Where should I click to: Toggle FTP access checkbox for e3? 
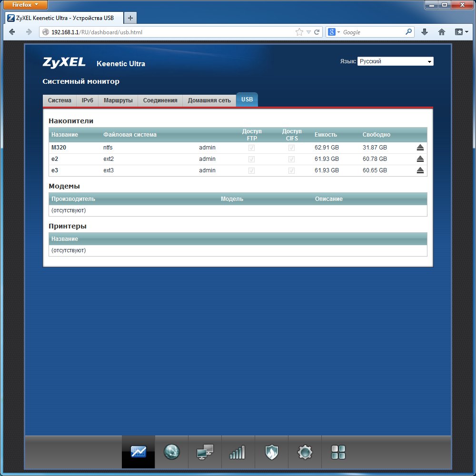tap(251, 170)
